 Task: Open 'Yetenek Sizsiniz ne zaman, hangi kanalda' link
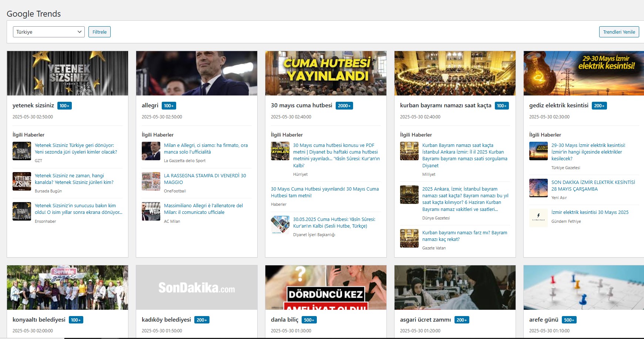(x=74, y=179)
